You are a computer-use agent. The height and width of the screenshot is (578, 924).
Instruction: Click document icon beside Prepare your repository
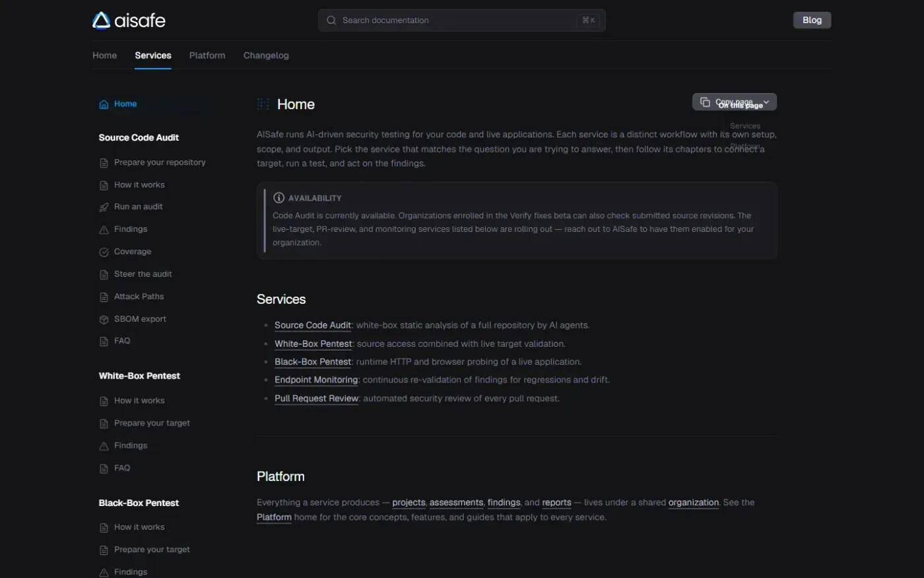(104, 163)
